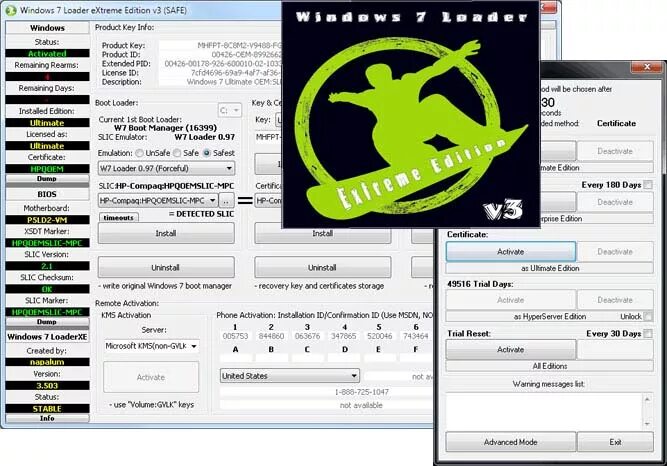
Task: Open the timeouts tab
Action: (x=119, y=217)
